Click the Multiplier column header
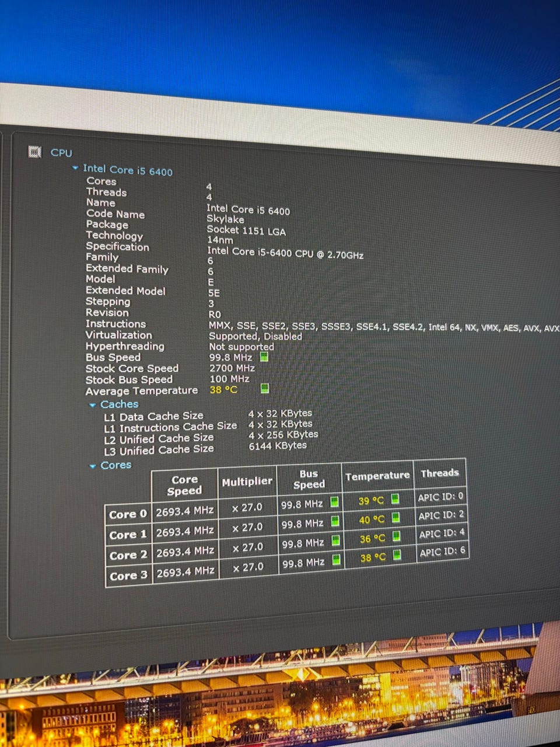This screenshot has height=747, width=560. (x=247, y=482)
